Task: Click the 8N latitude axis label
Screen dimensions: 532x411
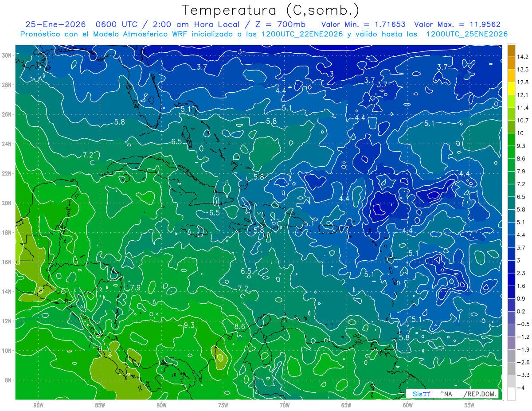Action: (x=8, y=380)
